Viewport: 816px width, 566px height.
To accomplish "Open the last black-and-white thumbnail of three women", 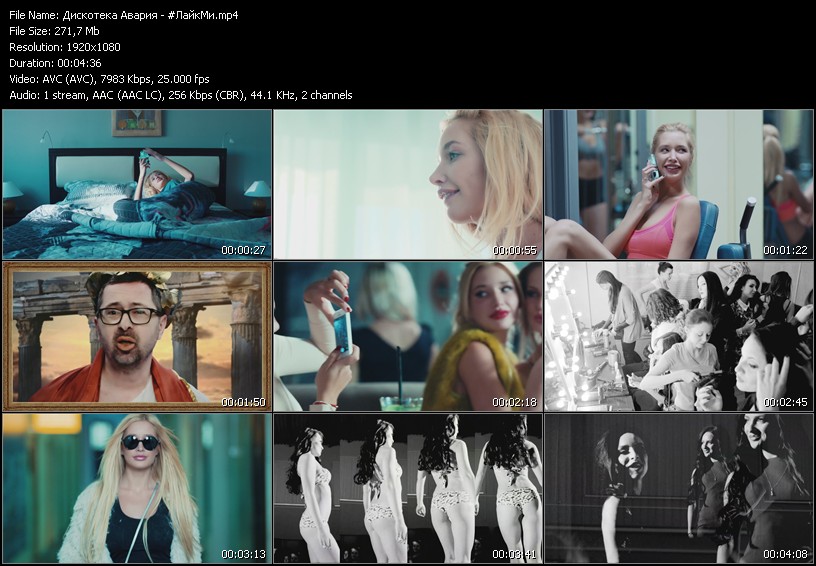I will pyautogui.click(x=679, y=488).
